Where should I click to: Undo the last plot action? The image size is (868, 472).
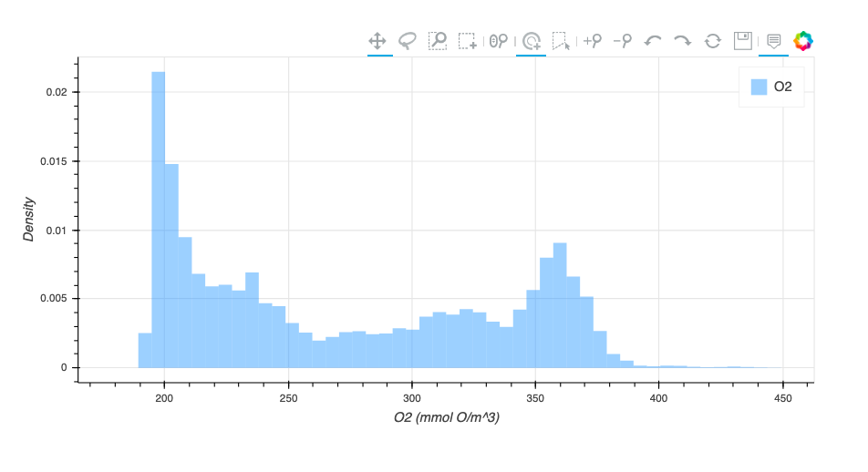tap(653, 41)
